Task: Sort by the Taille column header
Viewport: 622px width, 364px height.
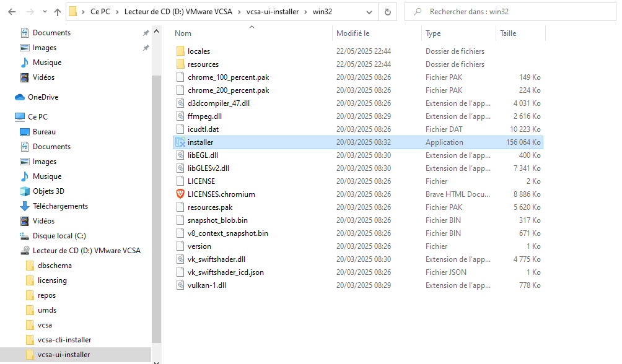Action: [508, 33]
